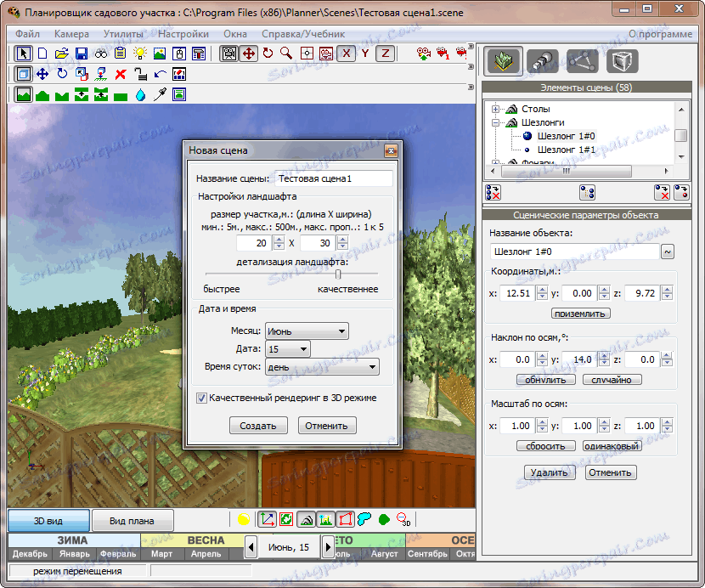Save scene using the floppy disk icon
The height and width of the screenshot is (588, 705).
pos(82,54)
